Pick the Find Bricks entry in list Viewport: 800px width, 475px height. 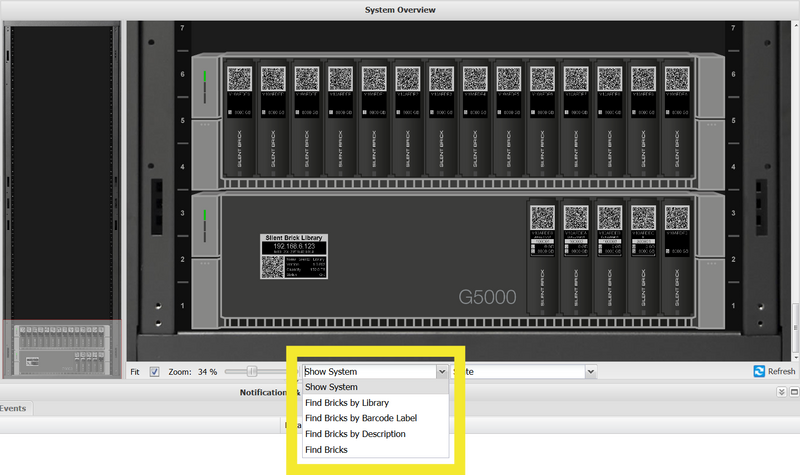click(326, 450)
